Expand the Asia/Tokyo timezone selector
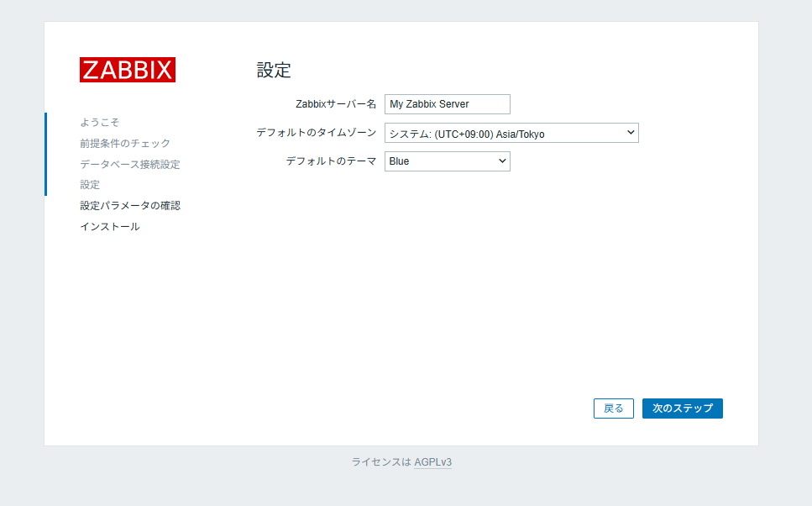This screenshot has height=506, width=812. (x=511, y=132)
